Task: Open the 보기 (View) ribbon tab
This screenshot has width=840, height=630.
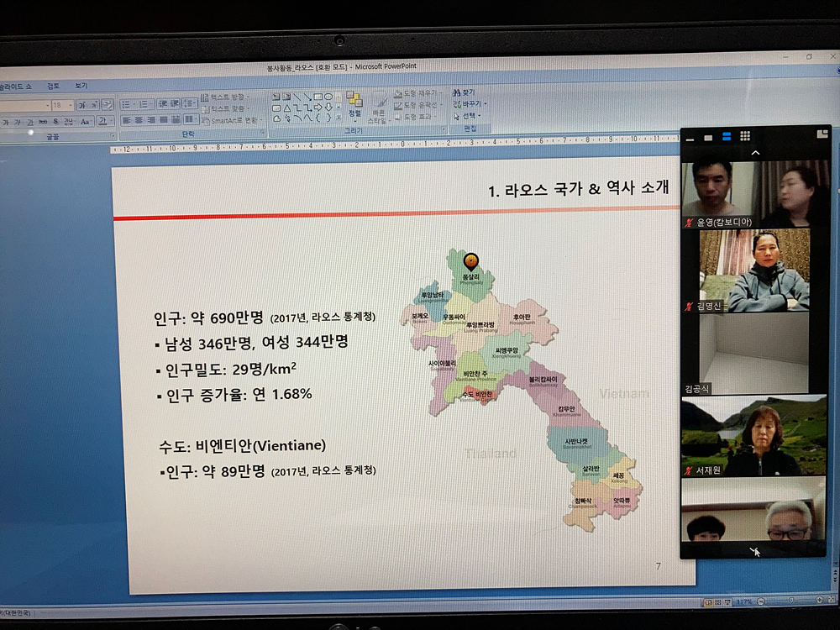Action: 81,86
